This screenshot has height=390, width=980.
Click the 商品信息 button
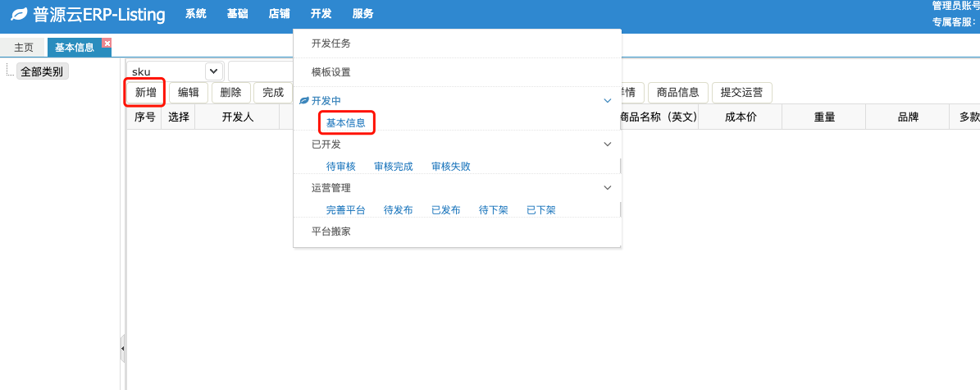click(677, 93)
